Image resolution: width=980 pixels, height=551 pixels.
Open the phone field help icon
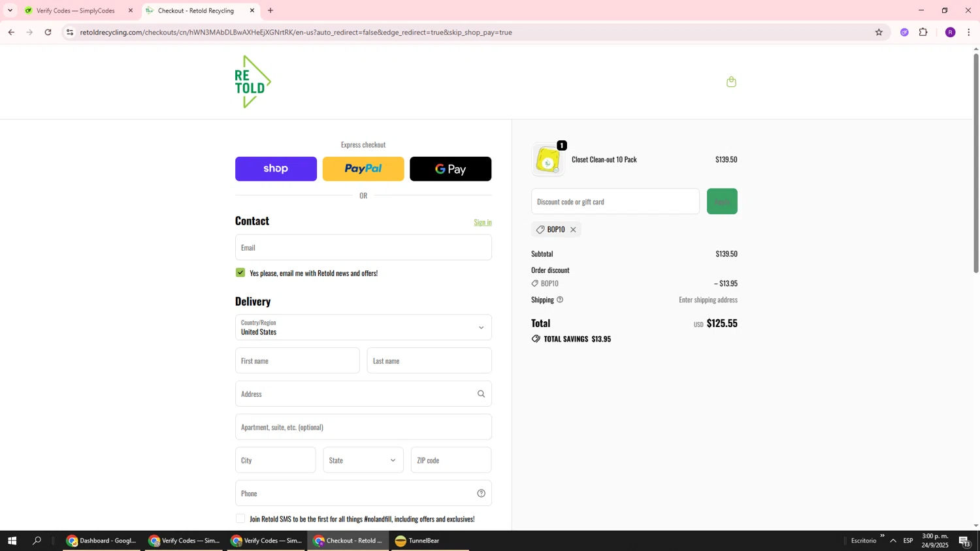click(x=481, y=494)
